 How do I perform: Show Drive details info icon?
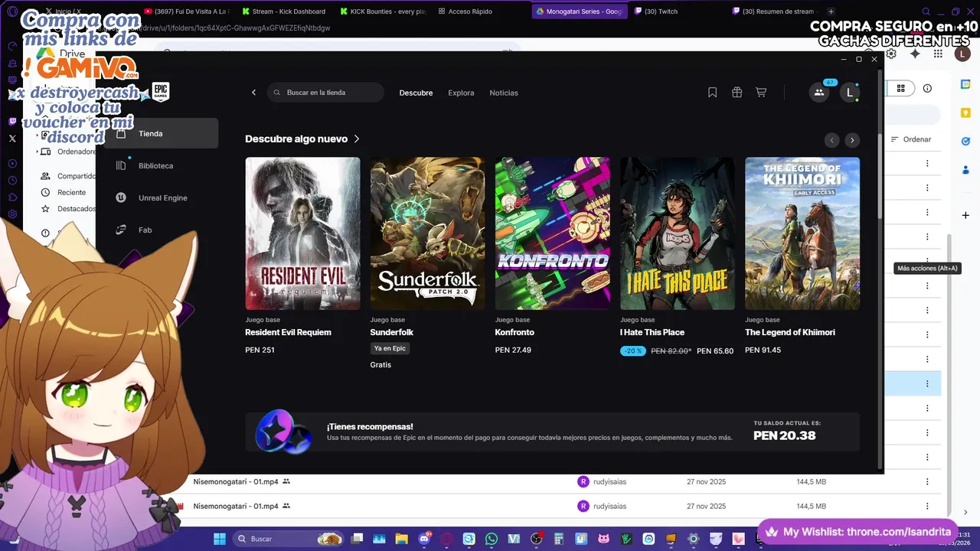point(927,89)
